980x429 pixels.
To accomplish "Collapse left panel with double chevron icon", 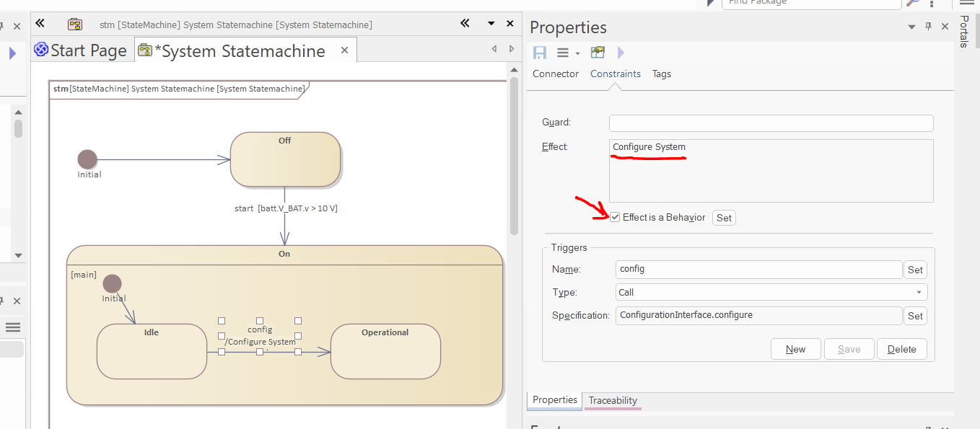I will [40, 24].
